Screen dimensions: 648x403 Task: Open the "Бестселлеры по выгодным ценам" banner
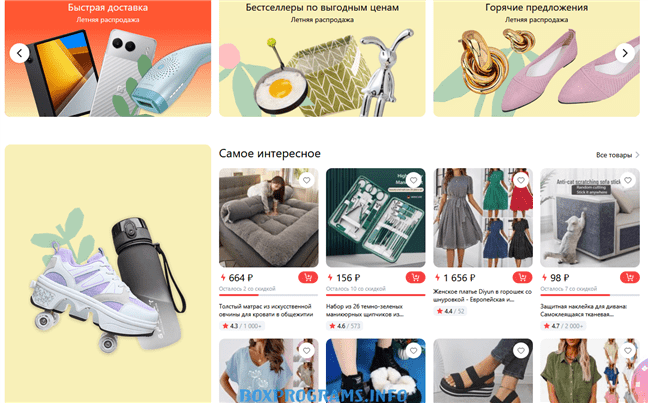point(322,58)
